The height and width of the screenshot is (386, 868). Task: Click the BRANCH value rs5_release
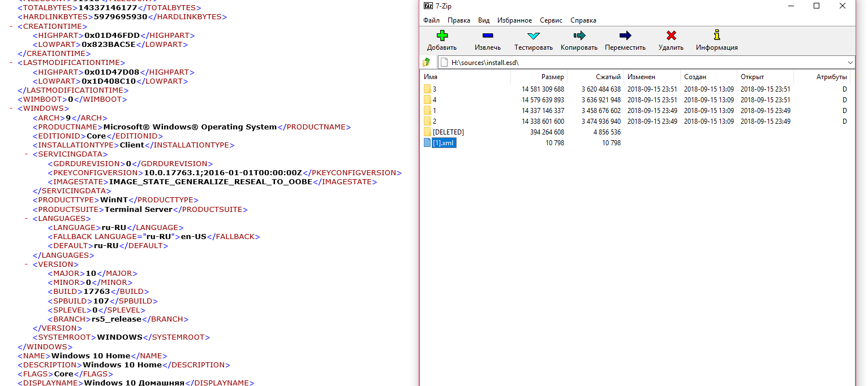pyautogui.click(x=117, y=319)
